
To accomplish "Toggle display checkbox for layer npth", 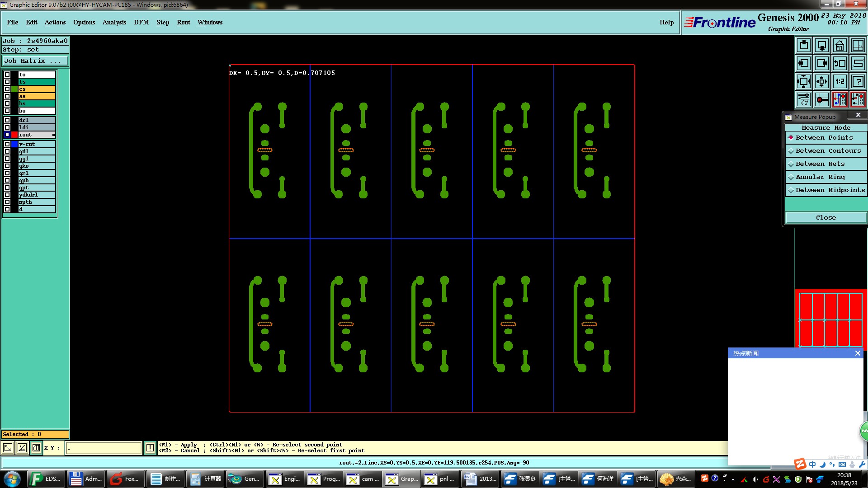I will [x=7, y=202].
